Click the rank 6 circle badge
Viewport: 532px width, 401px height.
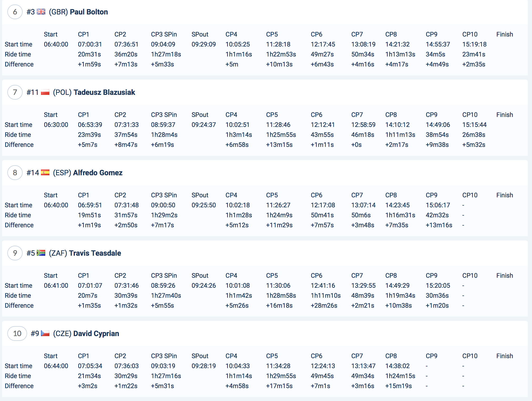(15, 12)
